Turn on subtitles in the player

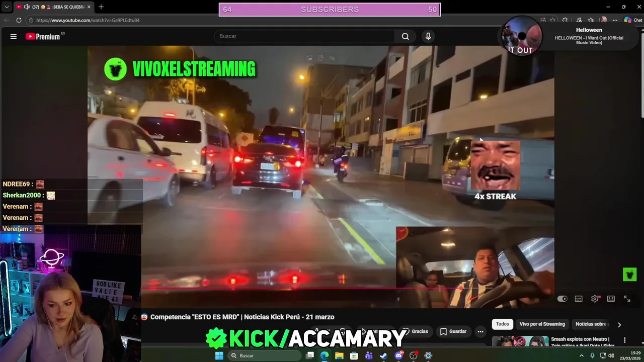pos(579,299)
